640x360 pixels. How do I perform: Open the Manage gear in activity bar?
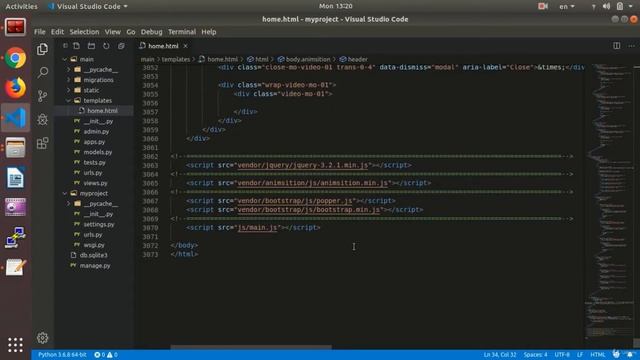coord(42,338)
